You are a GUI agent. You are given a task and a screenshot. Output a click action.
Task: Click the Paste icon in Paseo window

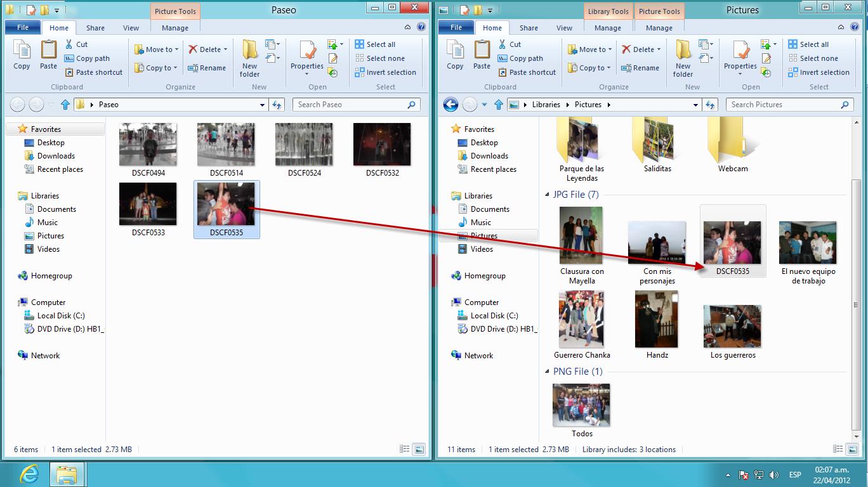coord(48,55)
